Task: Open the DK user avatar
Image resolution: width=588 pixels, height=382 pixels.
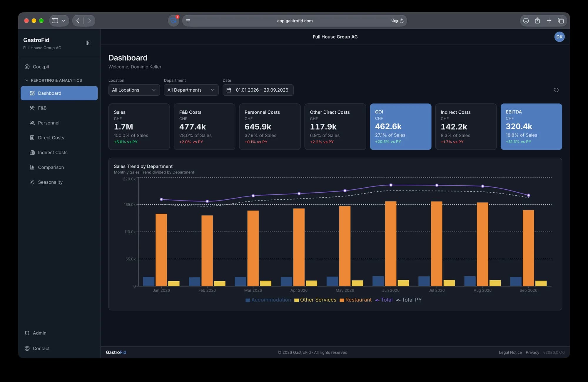Action: click(x=559, y=37)
